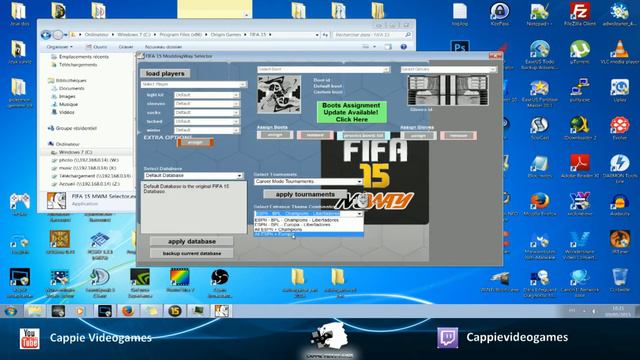Click the orange assign button under extra options
This screenshot has width=640, height=360.
(195, 142)
